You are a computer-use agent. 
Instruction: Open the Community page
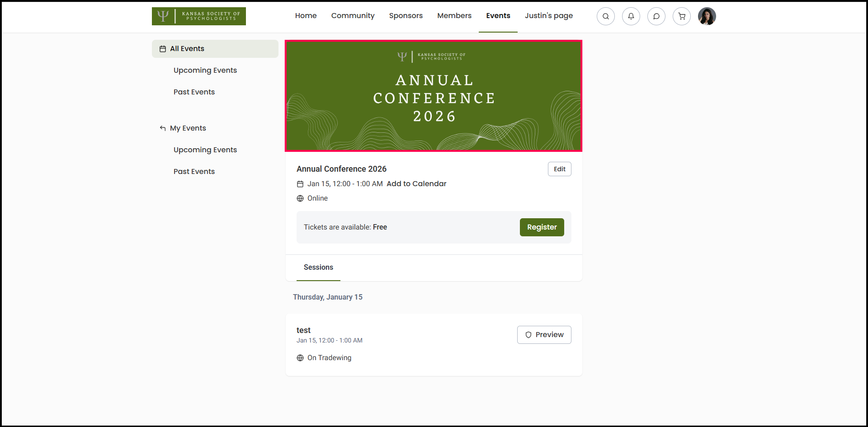point(353,16)
